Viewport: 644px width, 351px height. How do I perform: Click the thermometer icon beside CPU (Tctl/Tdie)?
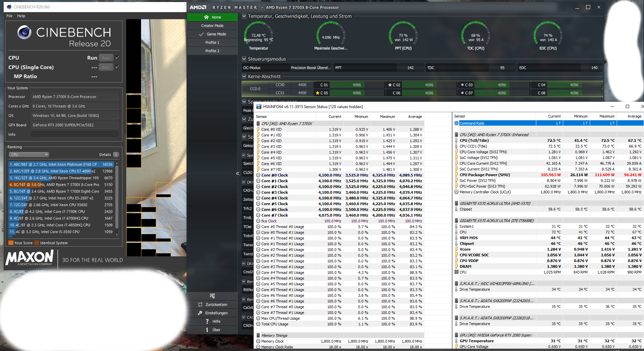click(x=456, y=140)
